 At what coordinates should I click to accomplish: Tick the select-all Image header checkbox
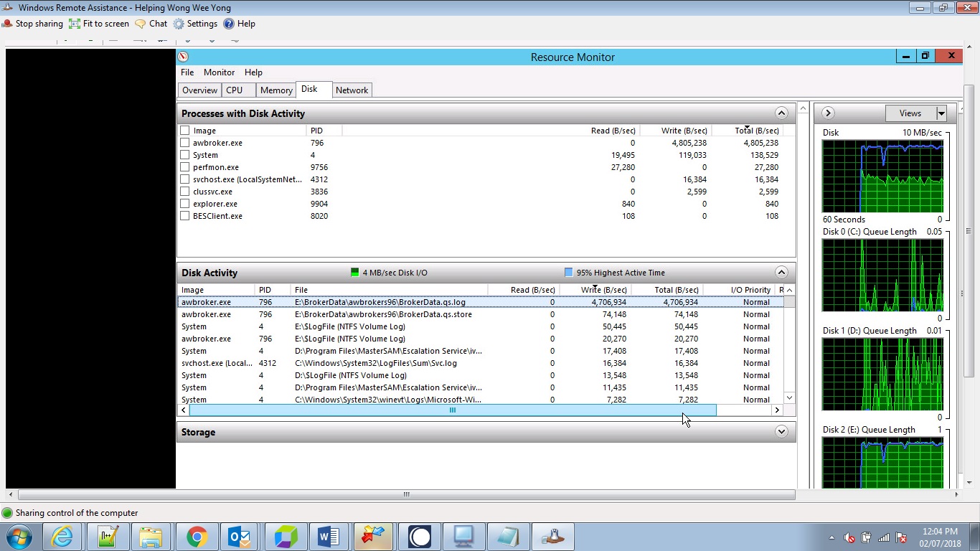point(185,131)
